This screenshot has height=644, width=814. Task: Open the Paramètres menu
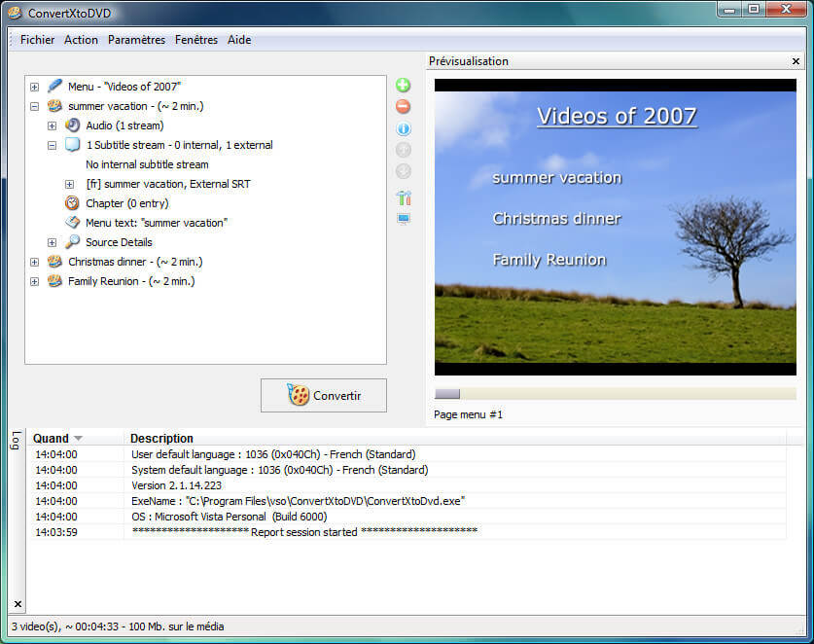tap(136, 40)
